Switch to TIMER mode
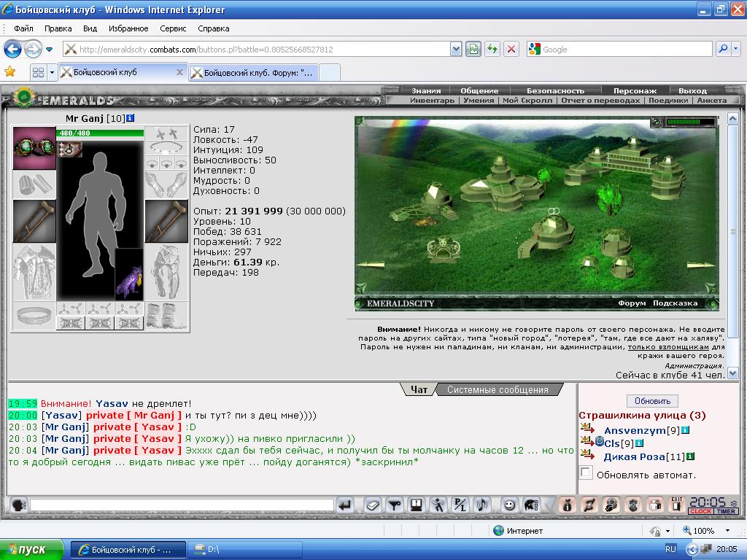 [x=726, y=511]
